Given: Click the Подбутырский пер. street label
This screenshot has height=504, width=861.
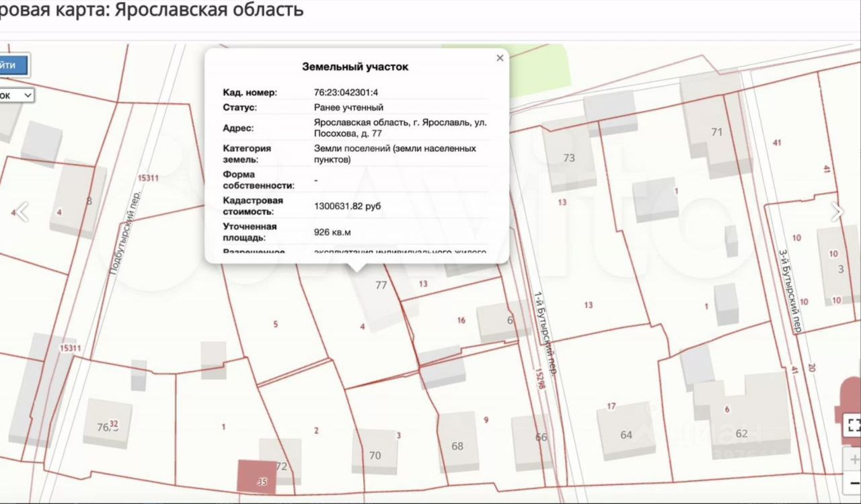Looking at the screenshot, I should (x=124, y=233).
